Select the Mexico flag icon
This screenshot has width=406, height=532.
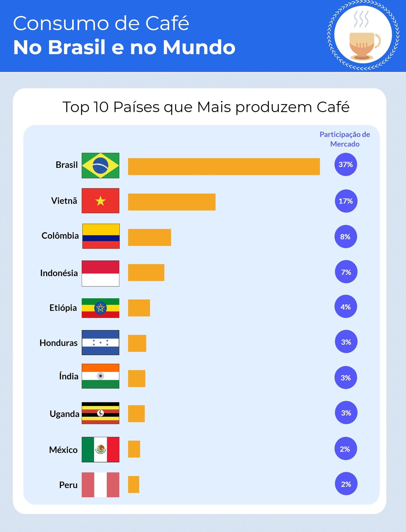coord(100,450)
